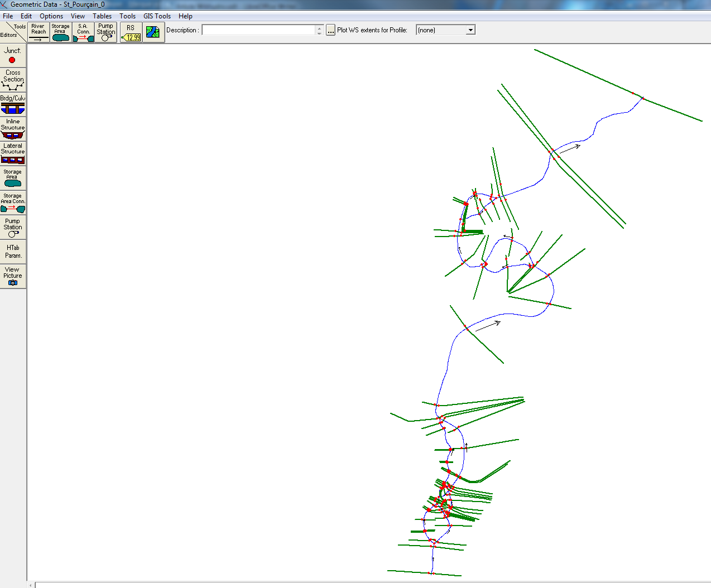Click the horizontal scrollbar left arrow
The height and width of the screenshot is (588, 711).
click(x=31, y=585)
